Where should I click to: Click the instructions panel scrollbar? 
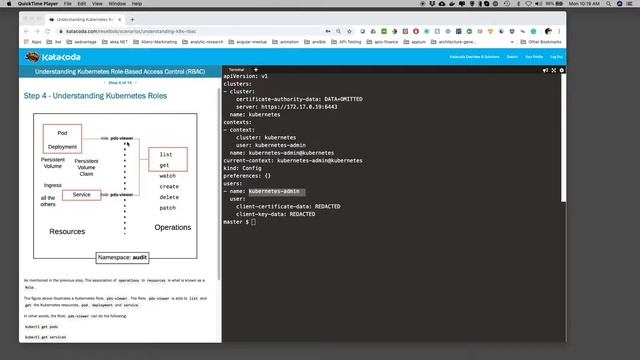tap(219, 184)
